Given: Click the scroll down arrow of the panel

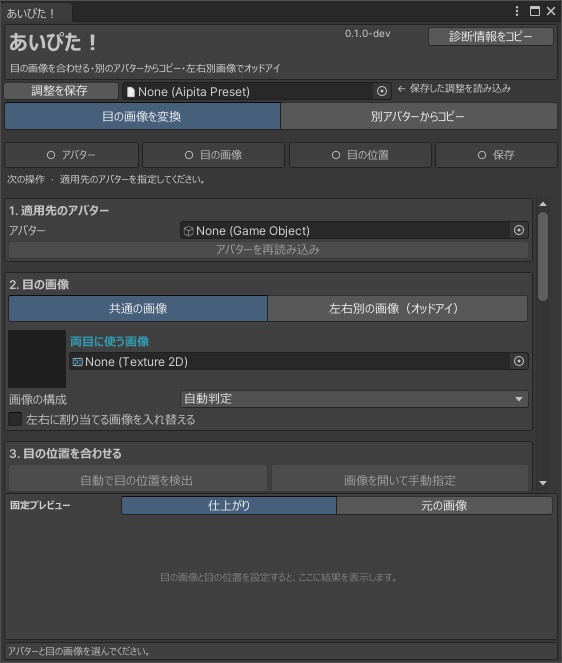Looking at the screenshot, I should 543,482.
